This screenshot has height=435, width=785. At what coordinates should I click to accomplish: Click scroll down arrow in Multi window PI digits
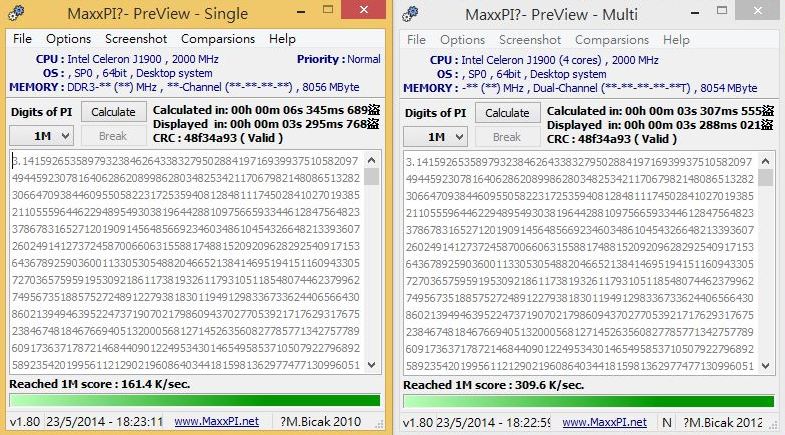[765, 366]
